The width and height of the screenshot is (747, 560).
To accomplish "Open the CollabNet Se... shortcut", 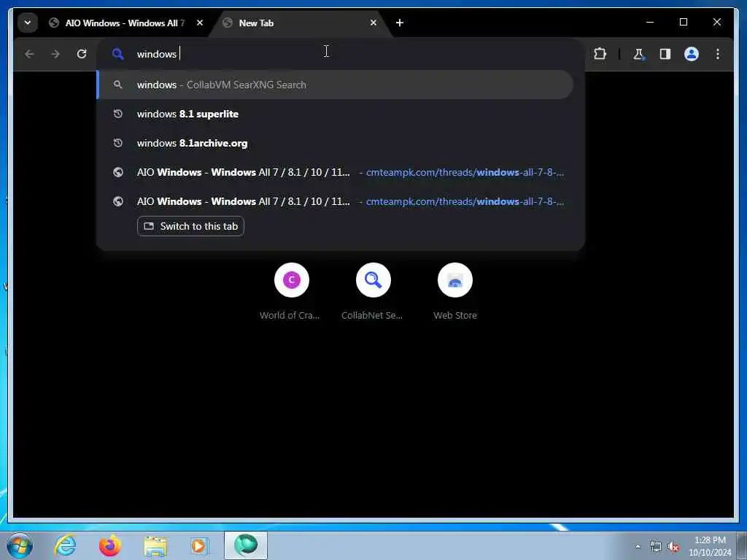I will coord(373,291).
